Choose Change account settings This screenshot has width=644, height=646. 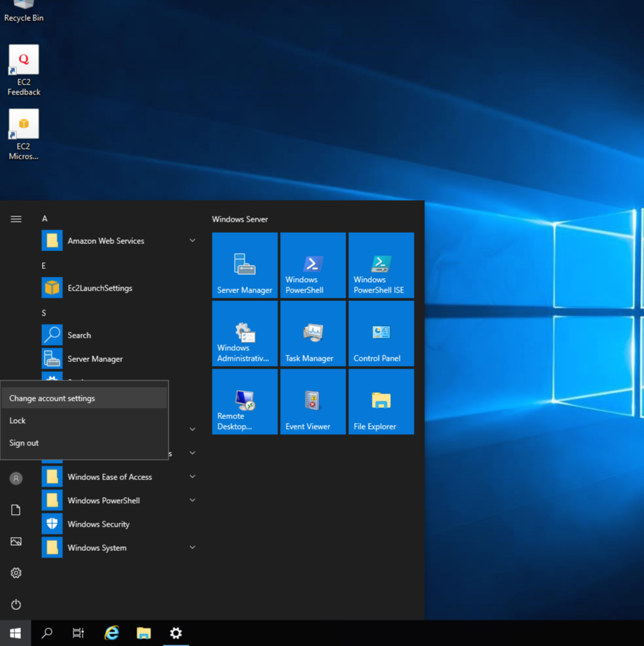[x=84, y=398]
